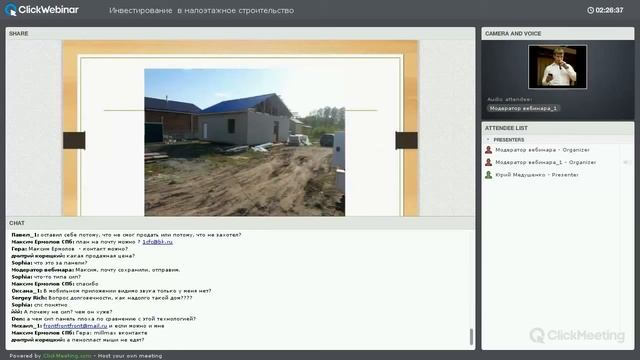Click Максим Ермолов СПб's message 'Гера: millmax вконтакте'
This screenshot has height=360, width=640.
pos(79,333)
